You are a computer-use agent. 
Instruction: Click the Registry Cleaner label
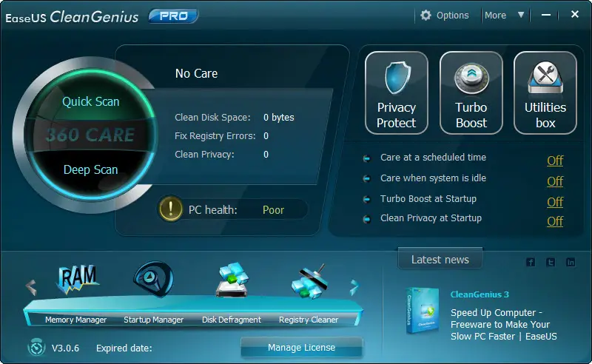[309, 320]
